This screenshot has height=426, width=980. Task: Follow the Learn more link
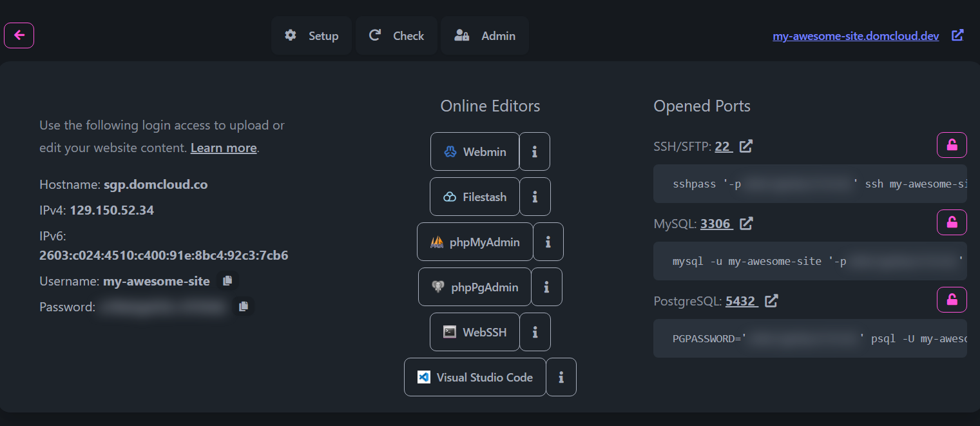coord(224,148)
